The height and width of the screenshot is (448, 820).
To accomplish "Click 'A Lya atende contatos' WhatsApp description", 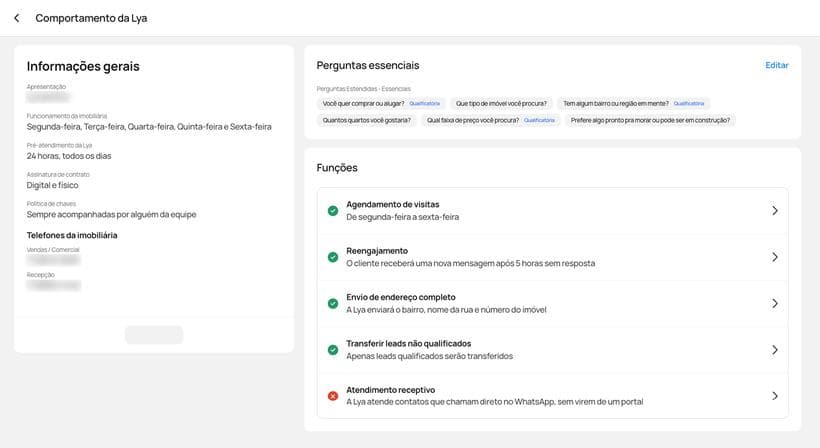I will point(495,402).
